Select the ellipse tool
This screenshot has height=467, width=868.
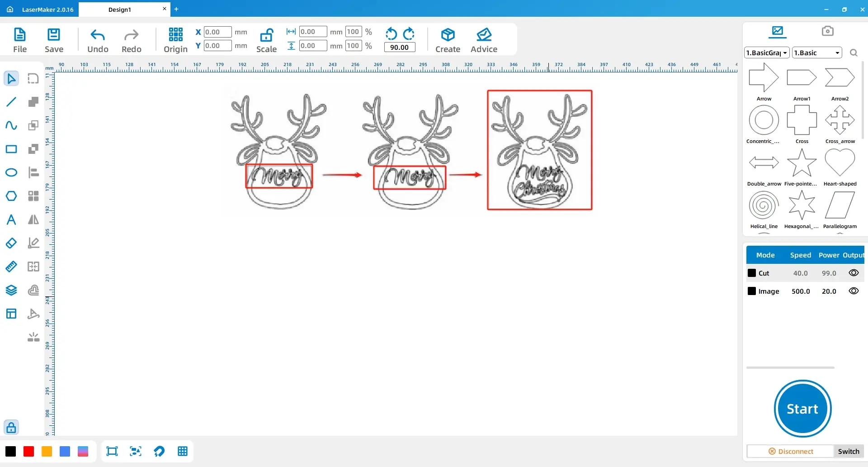tap(11, 172)
